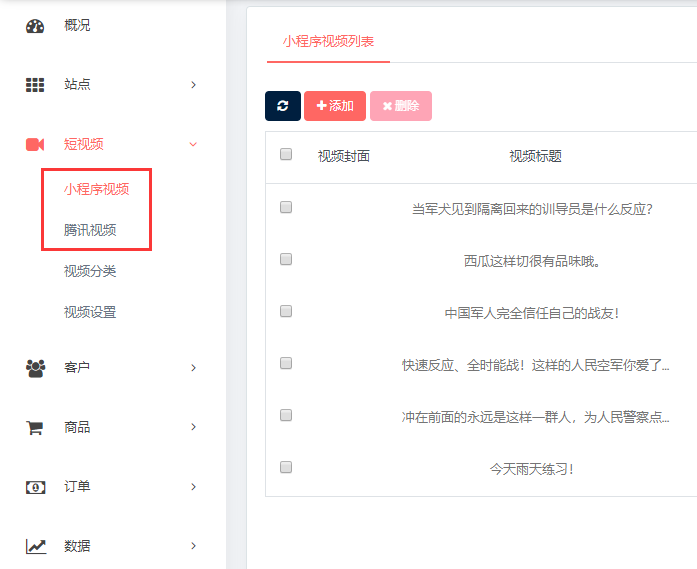The image size is (697, 569).
Task: Click the grid icon beside 站点
Action: coord(35,84)
